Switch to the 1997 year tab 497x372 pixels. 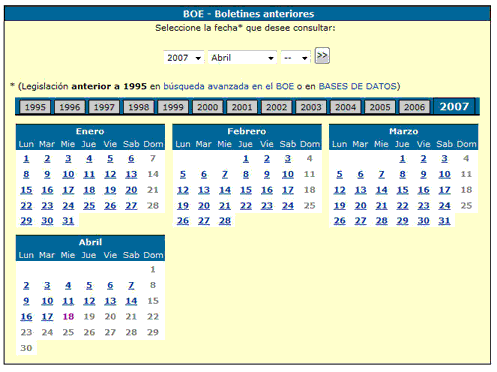tap(104, 107)
